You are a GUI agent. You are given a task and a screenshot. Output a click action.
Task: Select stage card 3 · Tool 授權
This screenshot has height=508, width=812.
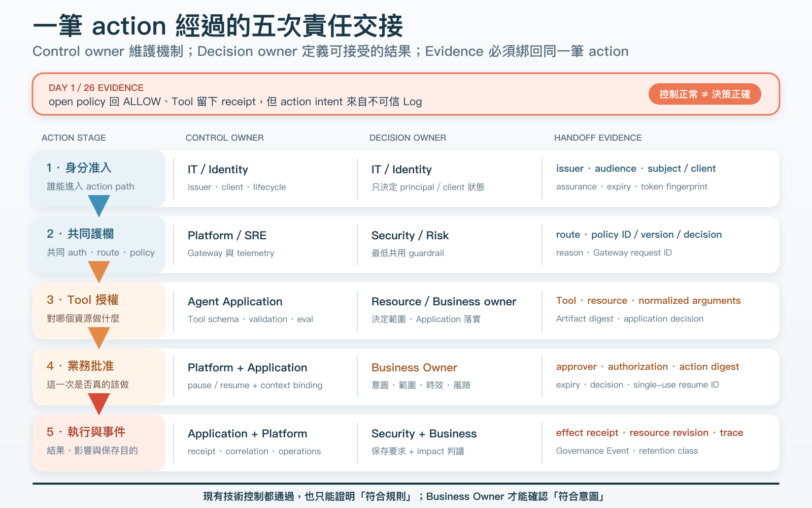tap(99, 310)
